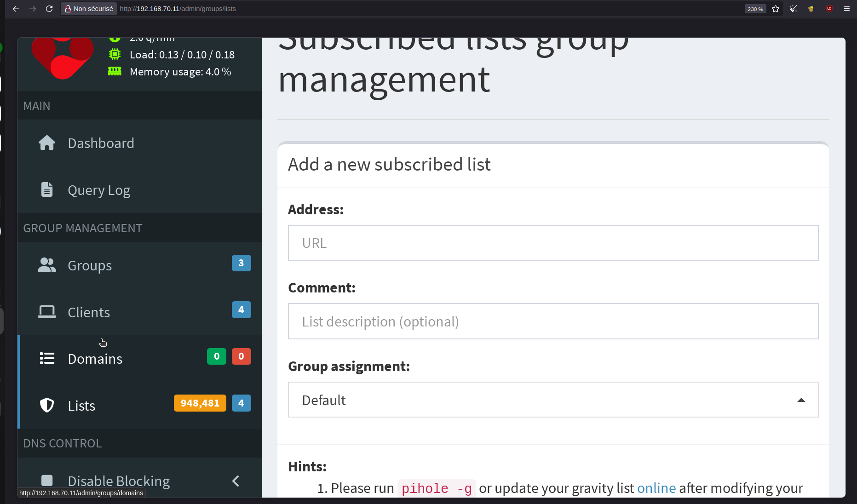Screen dimensions: 857x504
Task: Open Dashboard menu item
Action: (x=139, y=143)
